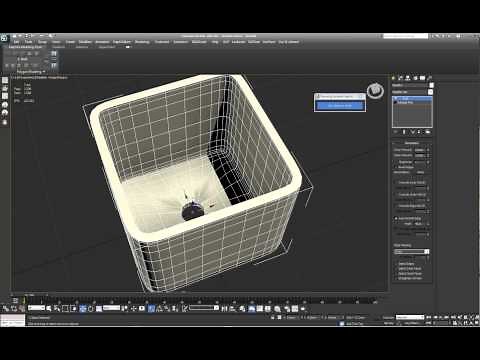
Task: Select the highlighted top modifier in stack
Action: click(413, 99)
